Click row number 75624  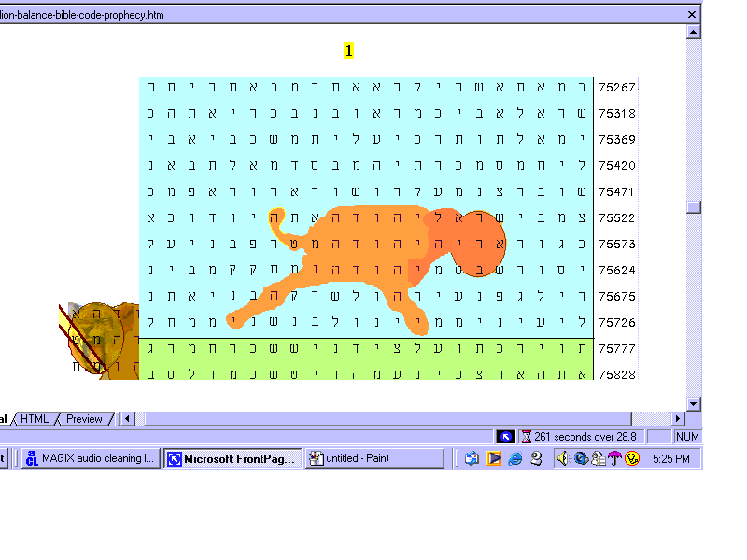617,271
